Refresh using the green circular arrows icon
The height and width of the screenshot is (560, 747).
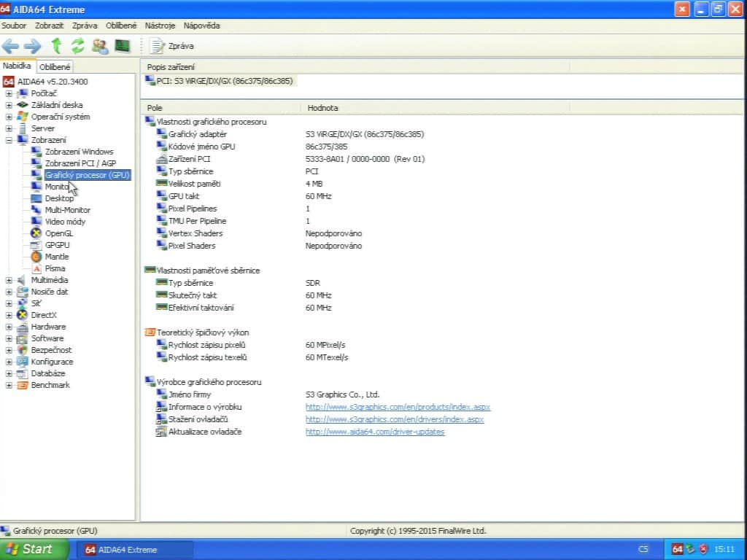77,46
